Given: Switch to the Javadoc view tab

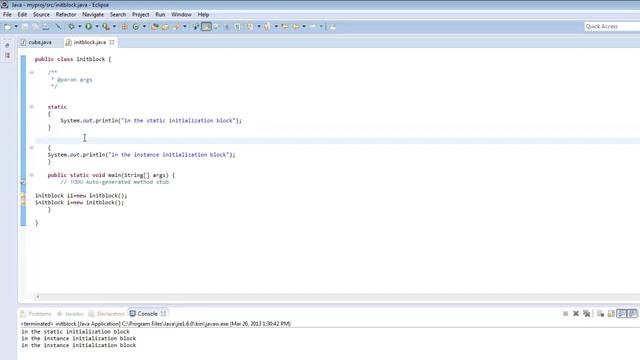Looking at the screenshot, I should [70, 314].
